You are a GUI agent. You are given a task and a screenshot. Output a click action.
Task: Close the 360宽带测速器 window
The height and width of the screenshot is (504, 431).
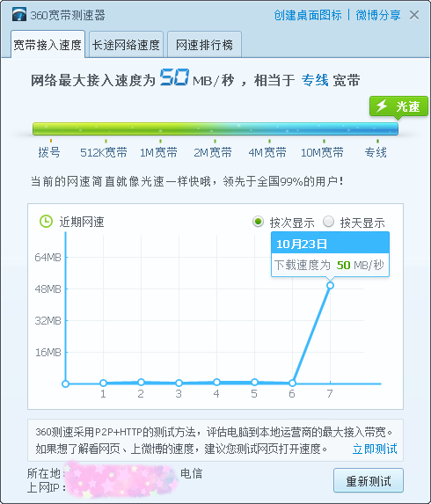point(414,15)
